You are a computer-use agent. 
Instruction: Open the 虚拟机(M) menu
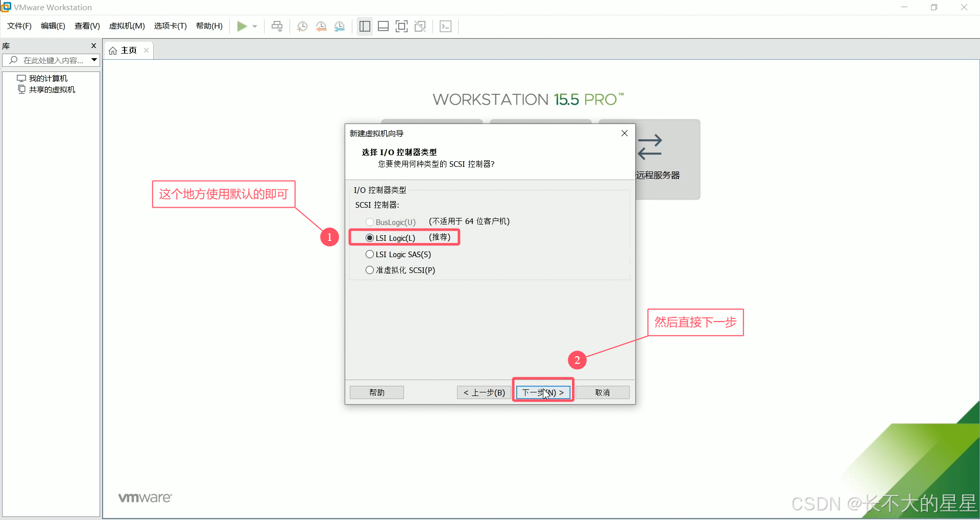pyautogui.click(x=127, y=26)
